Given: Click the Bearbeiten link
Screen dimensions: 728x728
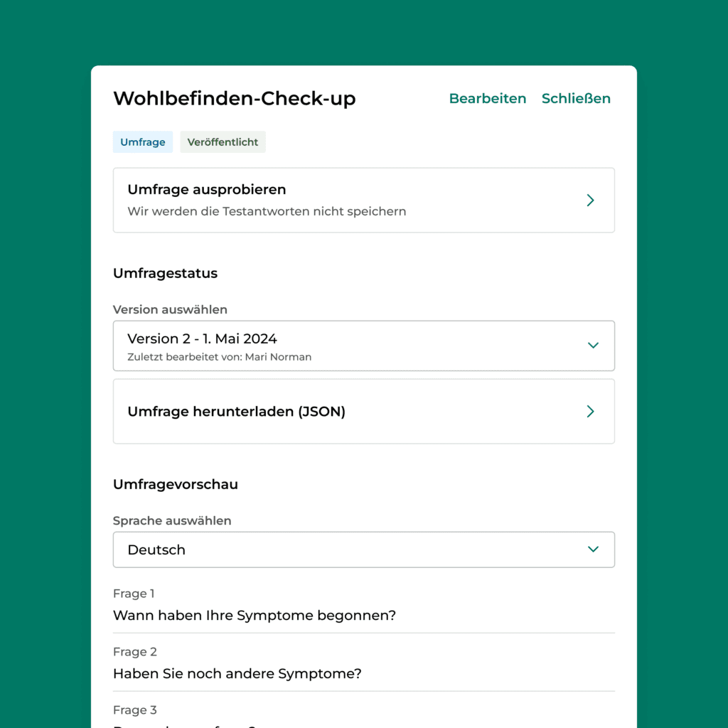Looking at the screenshot, I should click(488, 98).
